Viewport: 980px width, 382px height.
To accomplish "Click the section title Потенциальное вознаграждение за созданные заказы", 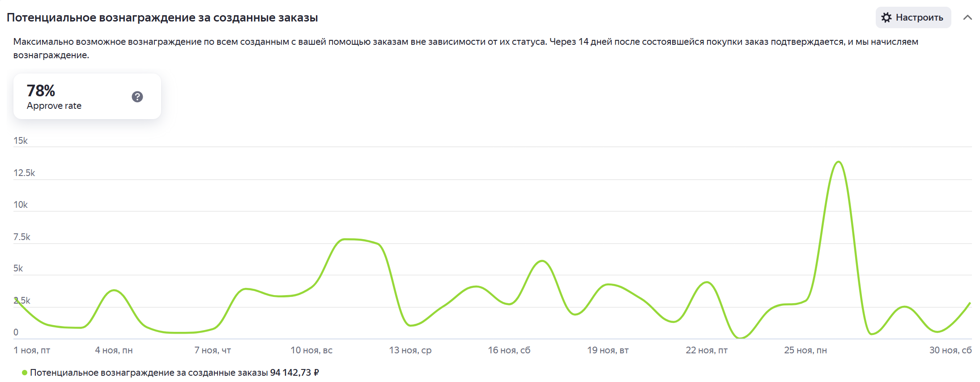I will pyautogui.click(x=162, y=17).
